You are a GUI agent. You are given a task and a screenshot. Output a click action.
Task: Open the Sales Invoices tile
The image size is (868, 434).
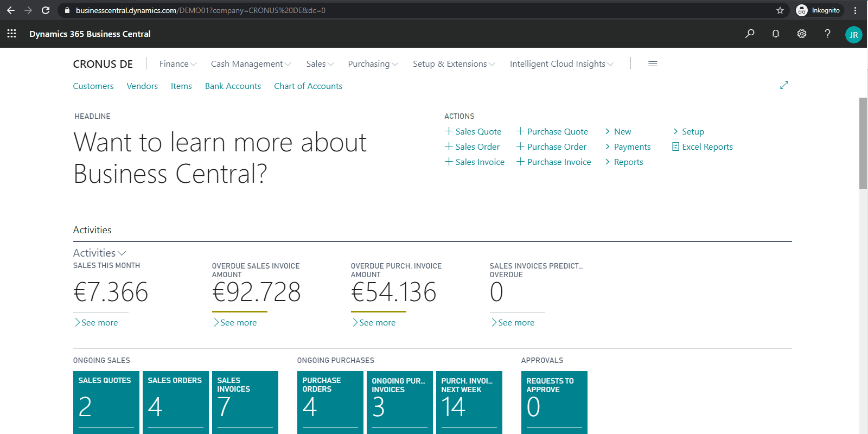pyautogui.click(x=245, y=403)
